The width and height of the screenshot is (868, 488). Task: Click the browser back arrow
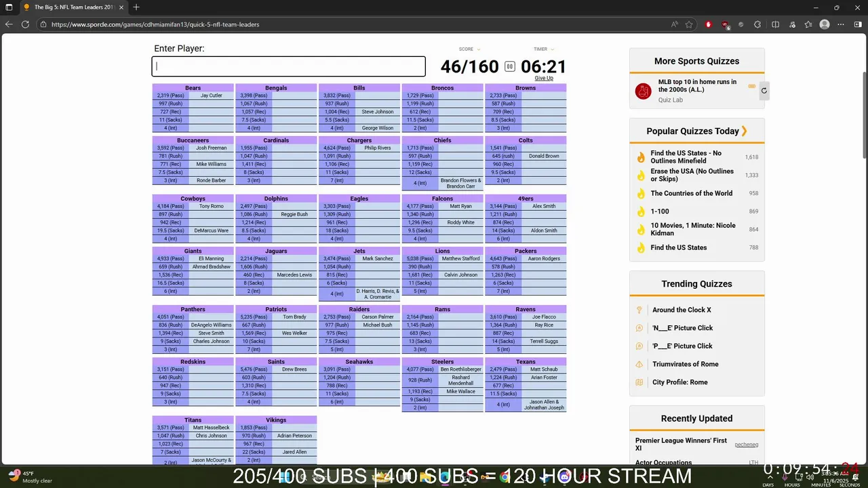click(9, 24)
